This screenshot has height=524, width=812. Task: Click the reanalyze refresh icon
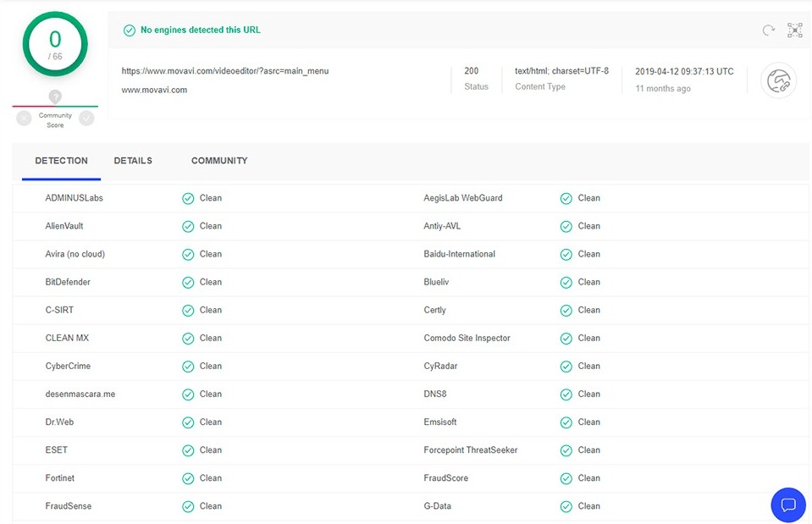768,30
